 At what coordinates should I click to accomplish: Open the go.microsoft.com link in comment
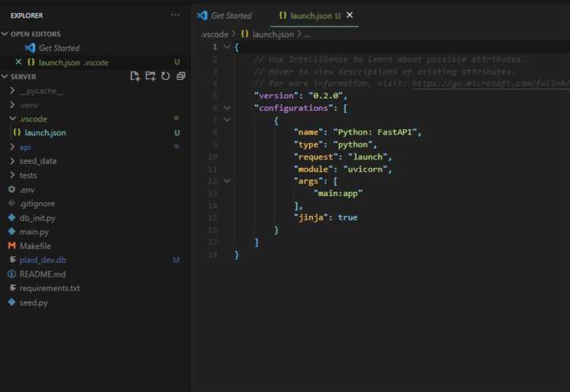491,84
